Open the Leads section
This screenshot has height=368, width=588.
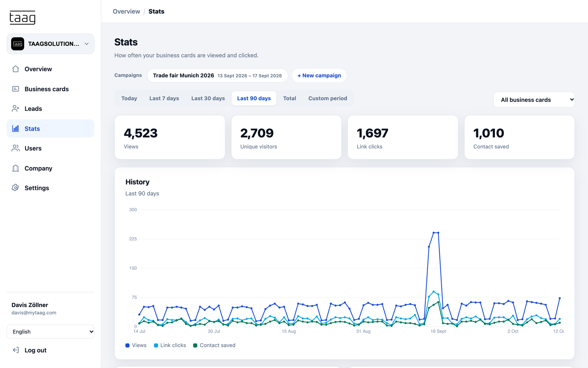[x=50, y=109]
